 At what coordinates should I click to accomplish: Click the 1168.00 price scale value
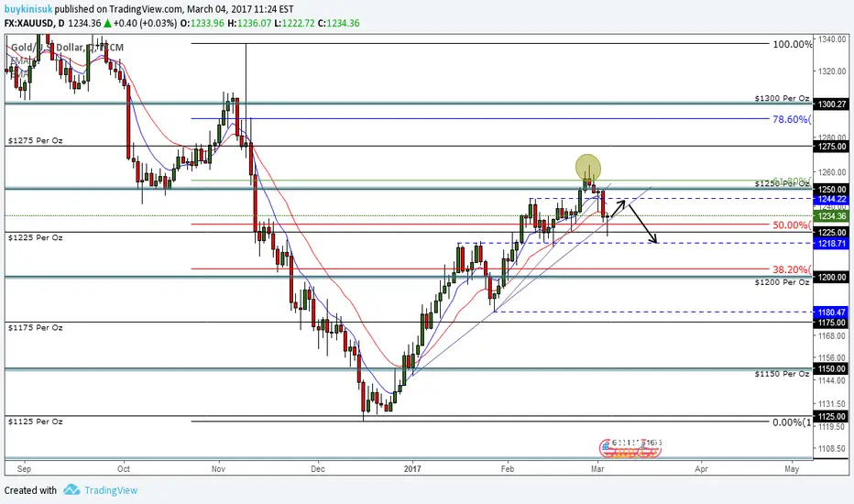click(x=832, y=335)
